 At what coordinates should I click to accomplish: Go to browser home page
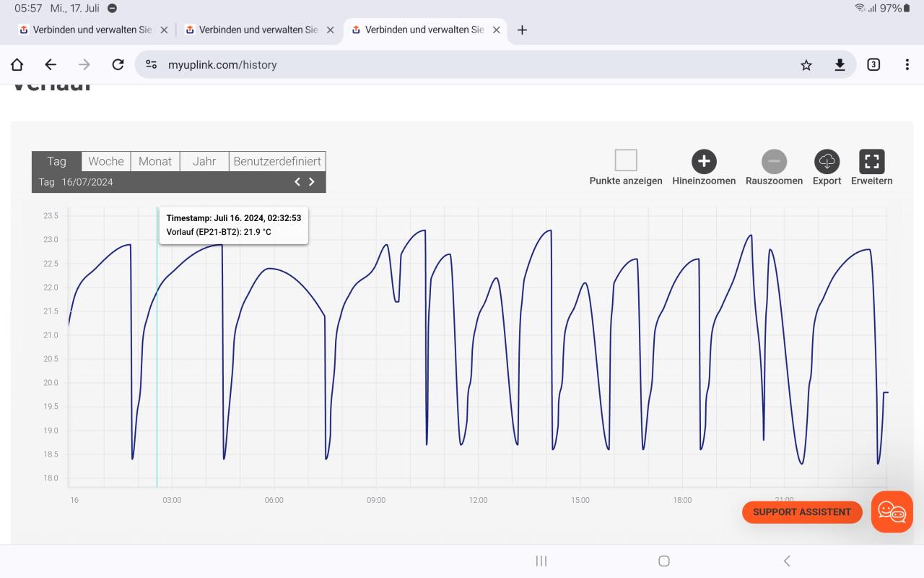17,64
